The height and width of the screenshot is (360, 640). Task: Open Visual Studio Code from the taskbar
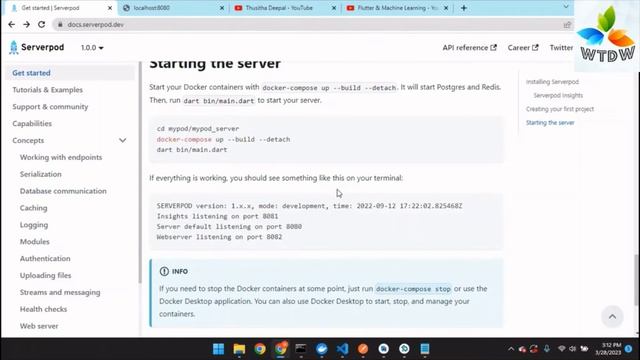click(342, 349)
